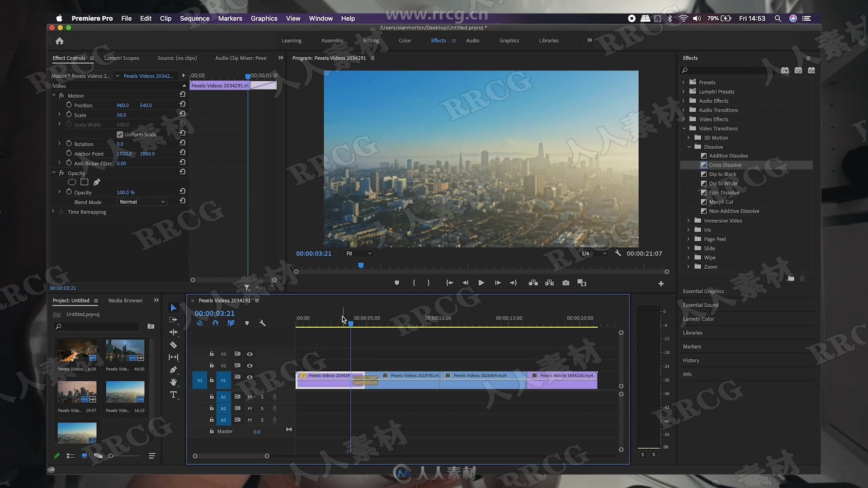Click the Export Frame icon in program monitor
This screenshot has width=868, height=488.
pyautogui.click(x=566, y=283)
